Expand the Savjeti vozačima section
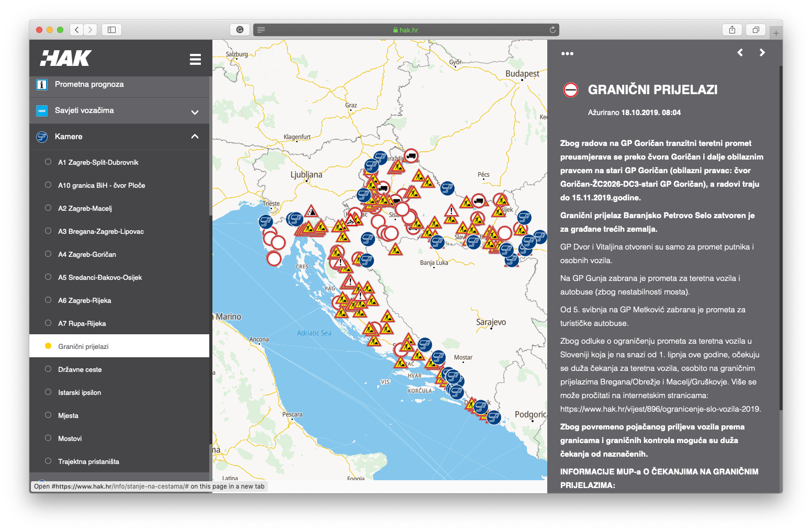This screenshot has height=532, width=812. (x=195, y=112)
